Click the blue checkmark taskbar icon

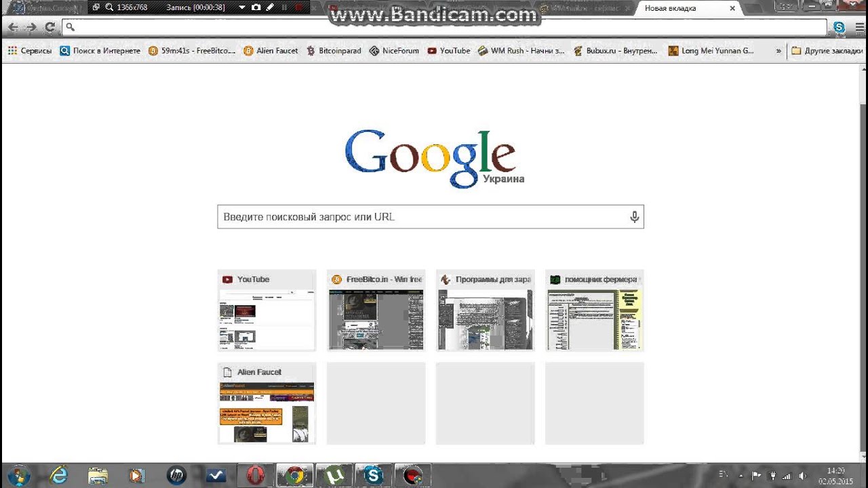[216, 476]
